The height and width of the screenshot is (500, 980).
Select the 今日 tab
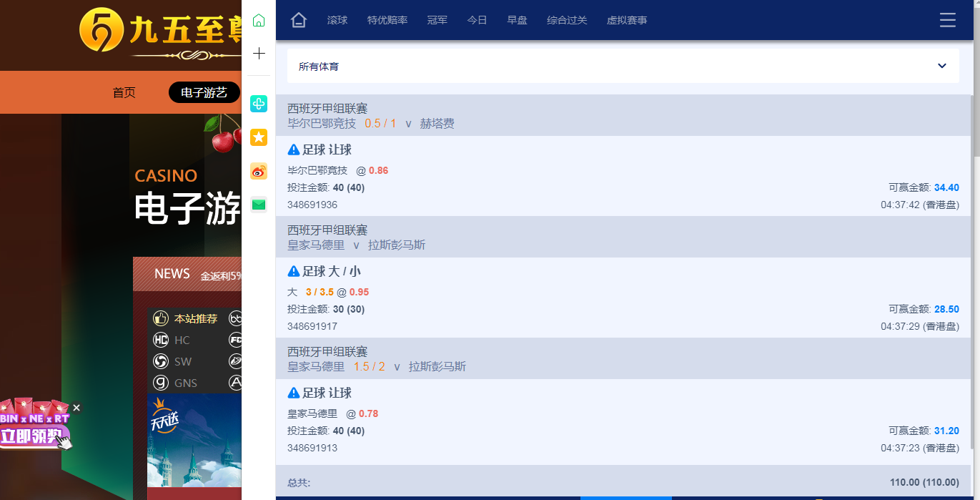[477, 20]
